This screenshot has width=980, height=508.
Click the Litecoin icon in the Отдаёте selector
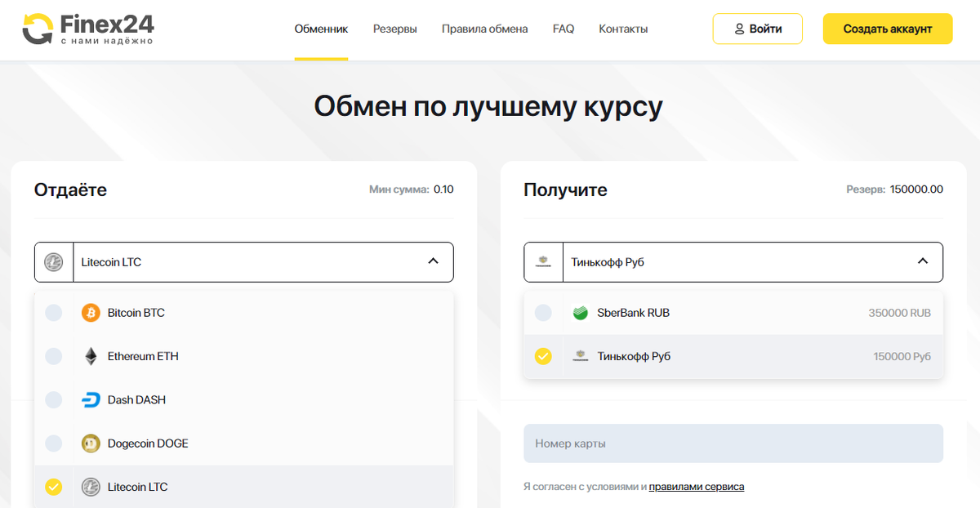click(x=54, y=262)
